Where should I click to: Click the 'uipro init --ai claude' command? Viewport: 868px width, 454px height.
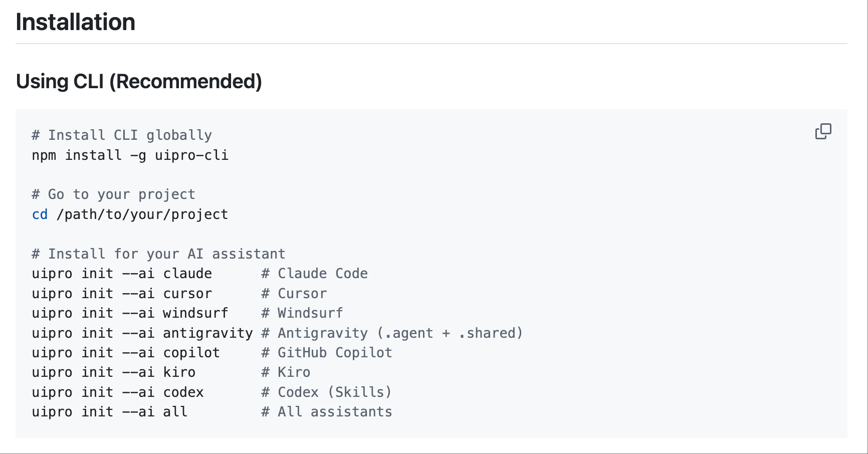(x=122, y=274)
